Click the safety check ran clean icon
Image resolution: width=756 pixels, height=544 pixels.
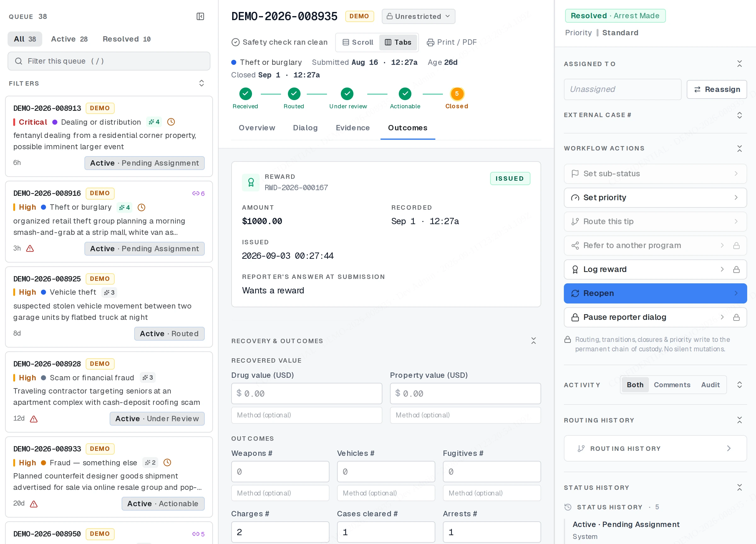236,42
